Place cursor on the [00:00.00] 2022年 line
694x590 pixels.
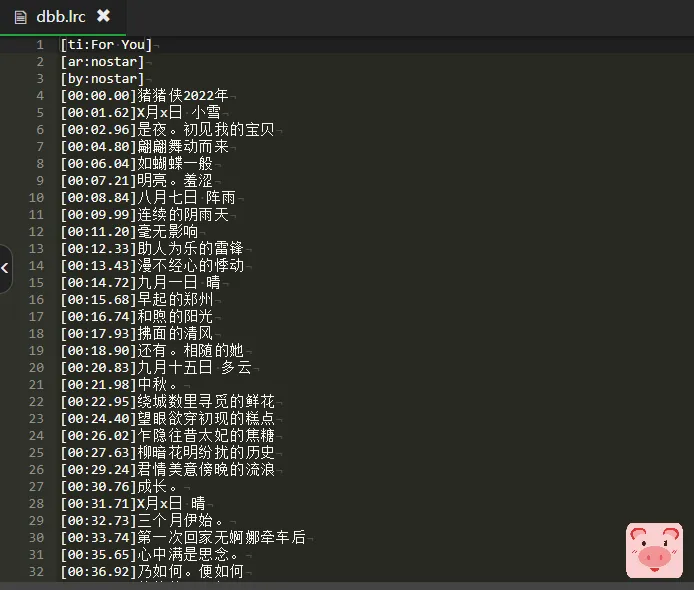[x=144, y=96]
